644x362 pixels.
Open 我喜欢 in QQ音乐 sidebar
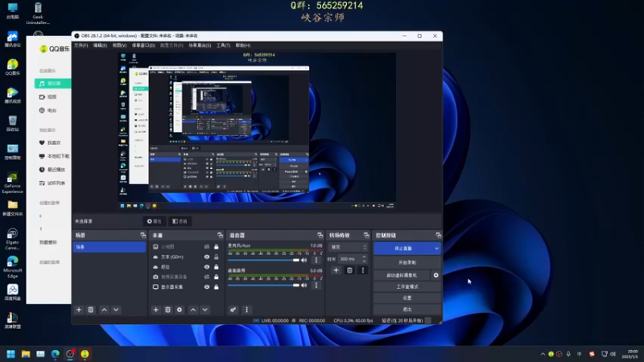pos(52,143)
